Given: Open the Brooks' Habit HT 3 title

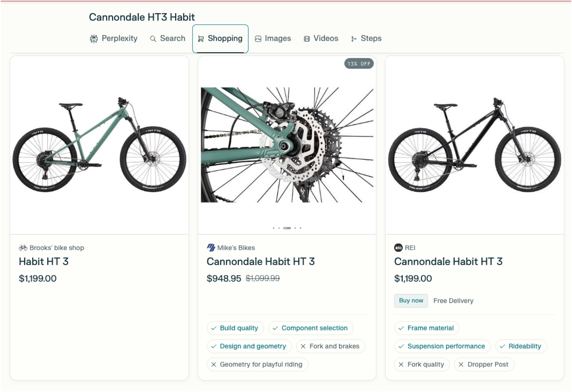Looking at the screenshot, I should point(44,261).
